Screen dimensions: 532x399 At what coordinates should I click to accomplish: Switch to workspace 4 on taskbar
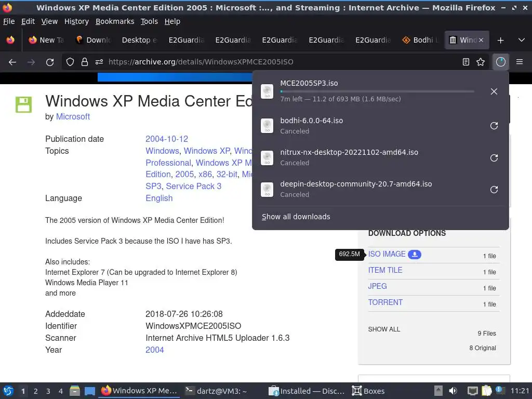(x=60, y=391)
